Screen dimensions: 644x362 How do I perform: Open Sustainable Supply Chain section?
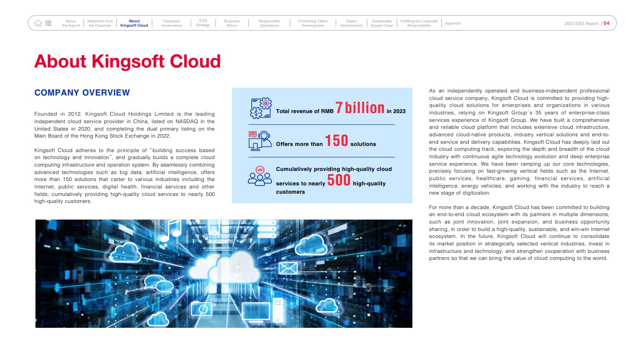tap(382, 23)
